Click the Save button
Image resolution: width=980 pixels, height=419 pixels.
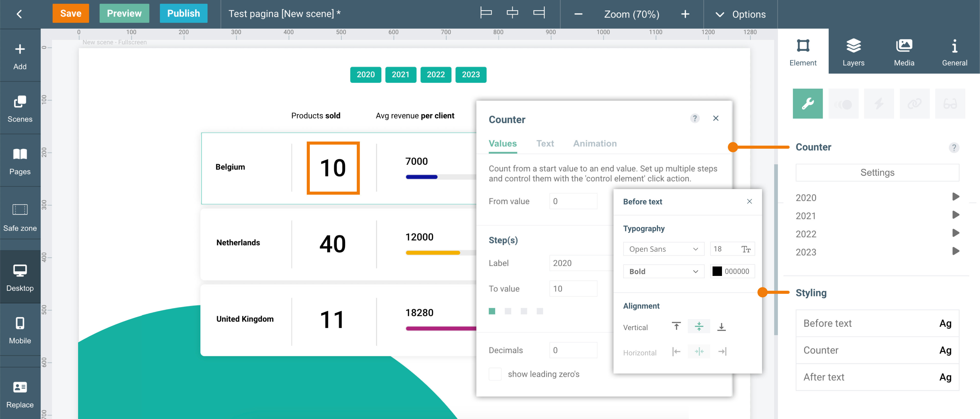click(x=70, y=13)
